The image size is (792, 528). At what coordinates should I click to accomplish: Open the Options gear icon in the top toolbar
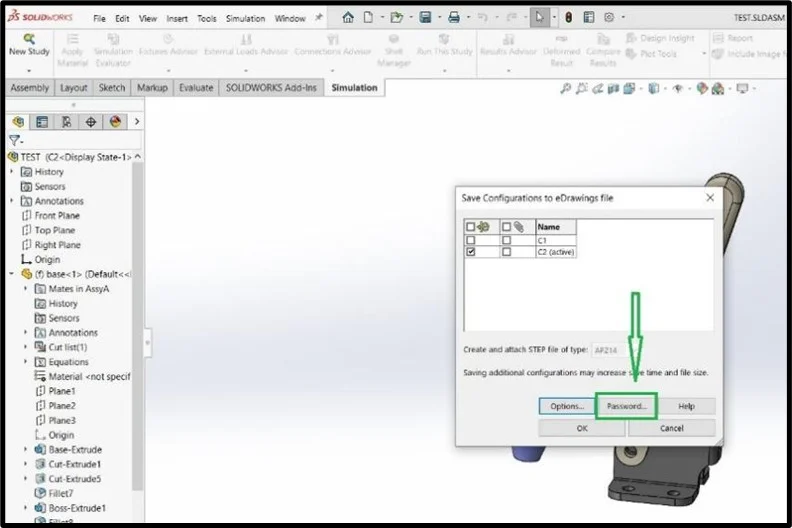609,18
